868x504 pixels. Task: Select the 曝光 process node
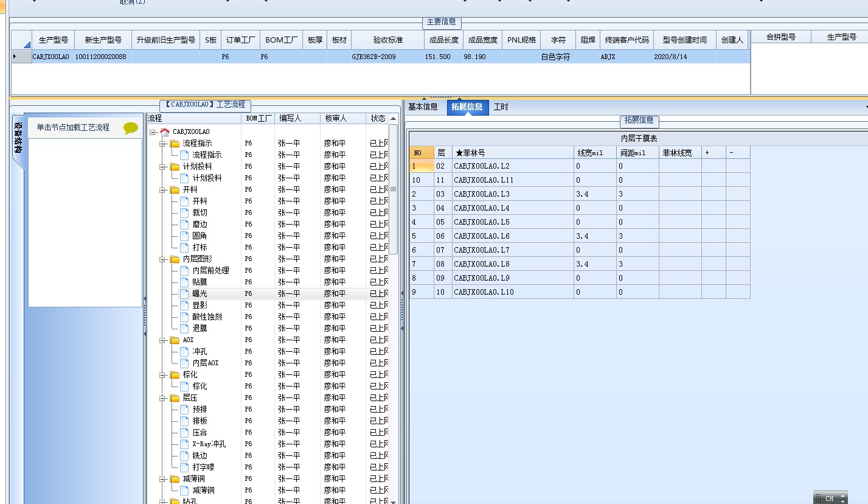pos(200,293)
